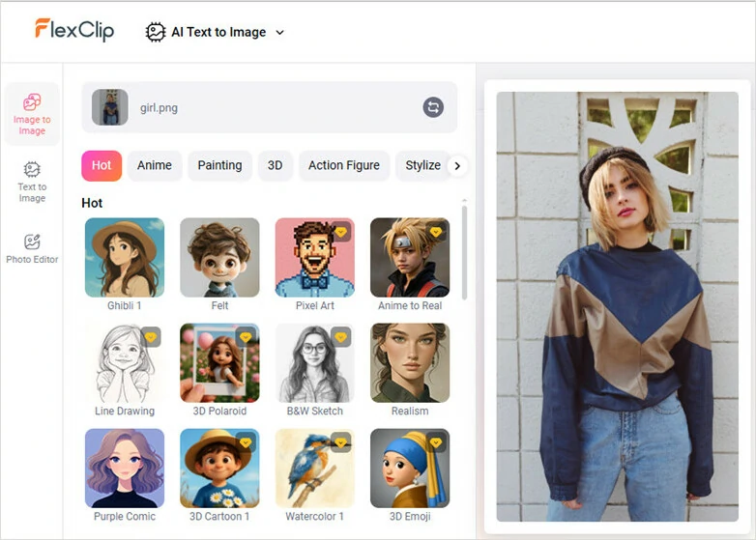Choose the 3D Cartoon 1 style

tap(219, 469)
